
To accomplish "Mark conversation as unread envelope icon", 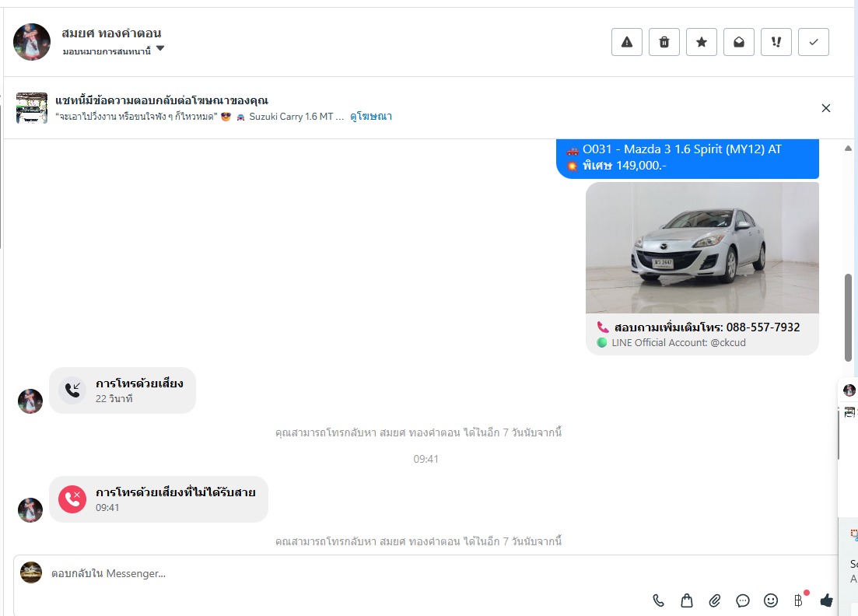I will click(739, 42).
